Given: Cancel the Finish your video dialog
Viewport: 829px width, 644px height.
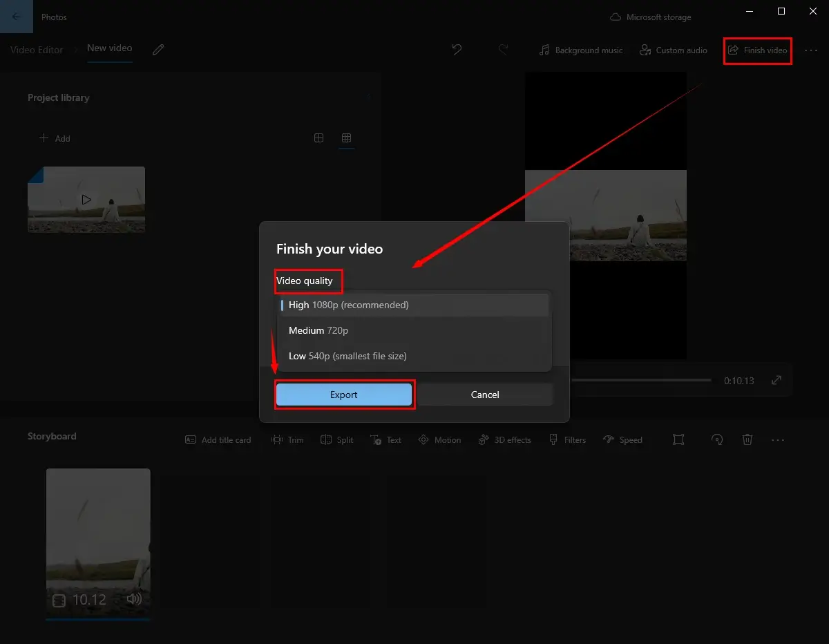Looking at the screenshot, I should 485,395.
